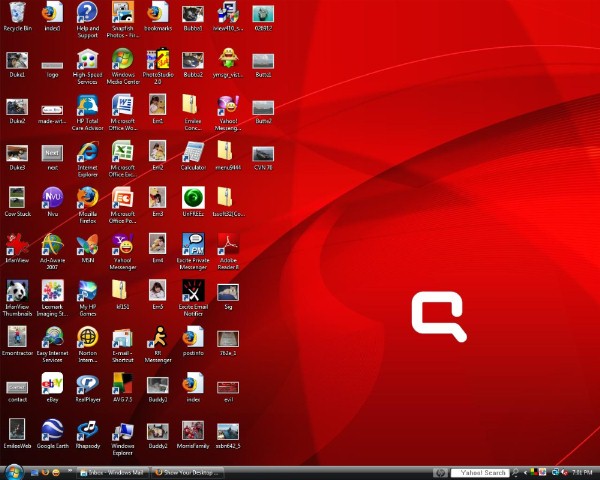
Task: Select the Cow Stuck image file
Action: pos(17,199)
